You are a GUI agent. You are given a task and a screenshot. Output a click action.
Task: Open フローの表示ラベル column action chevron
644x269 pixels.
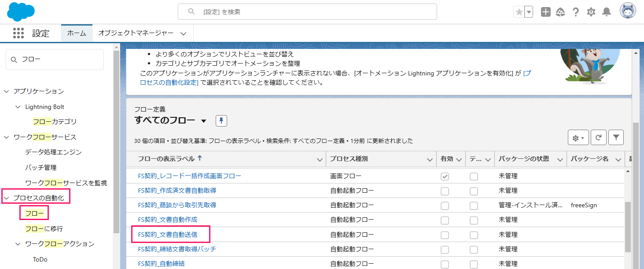[320, 160]
